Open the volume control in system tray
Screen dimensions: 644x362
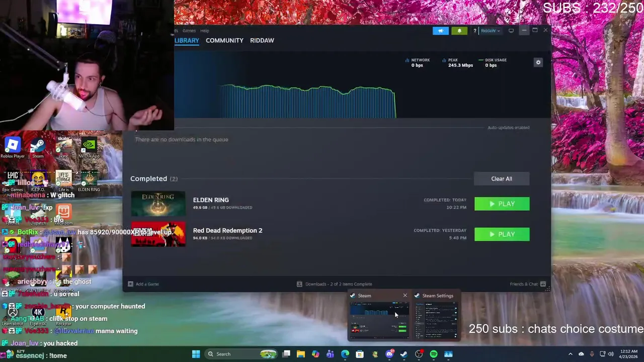(x=611, y=354)
